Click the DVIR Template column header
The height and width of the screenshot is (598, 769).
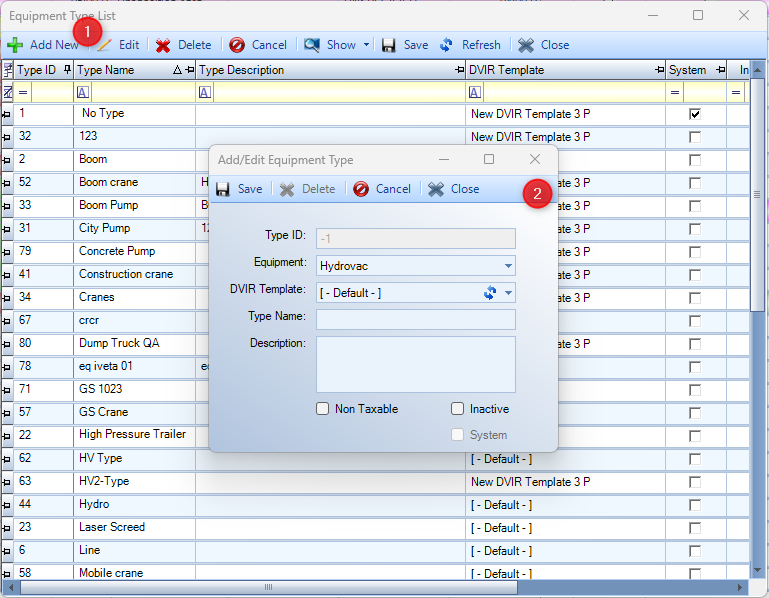pos(506,70)
